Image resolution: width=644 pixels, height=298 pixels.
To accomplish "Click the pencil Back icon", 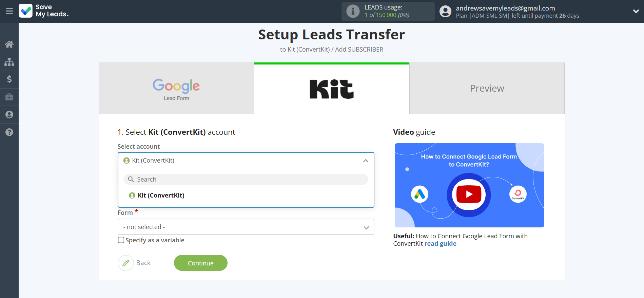I will pos(126,263).
